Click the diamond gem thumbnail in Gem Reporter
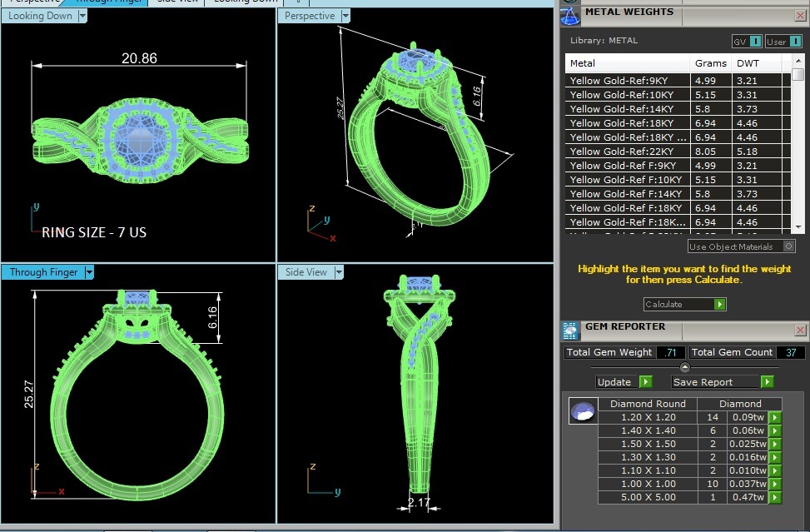 point(582,411)
